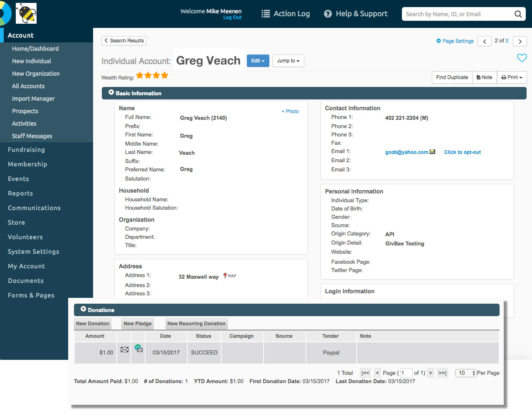Image resolution: width=532 pixels, height=416 pixels.
Task: Collapse the Donations section
Action: coord(84,309)
